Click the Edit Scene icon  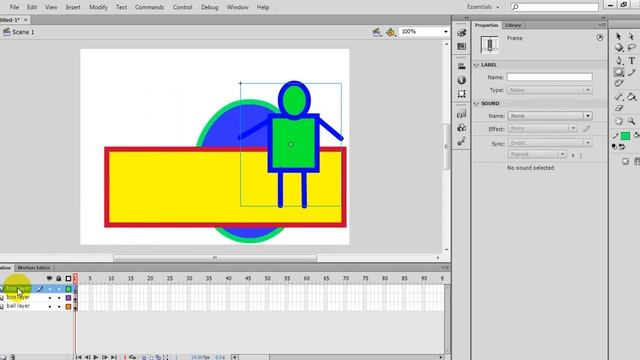coord(377,32)
